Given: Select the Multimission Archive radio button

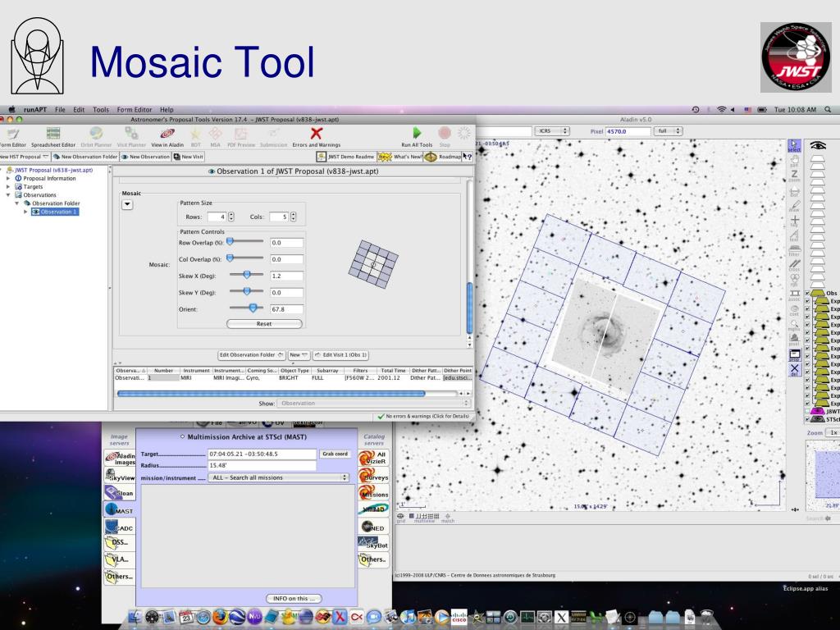Looking at the screenshot, I should pyautogui.click(x=183, y=436).
